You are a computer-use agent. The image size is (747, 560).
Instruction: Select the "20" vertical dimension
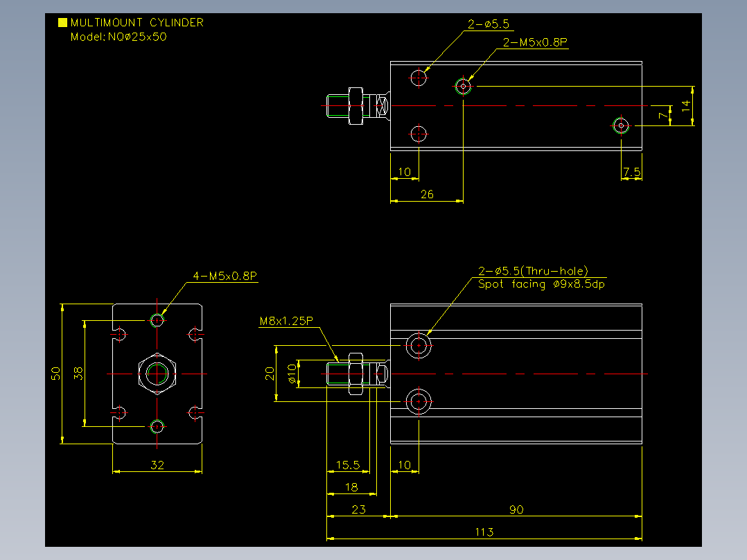[x=270, y=373]
